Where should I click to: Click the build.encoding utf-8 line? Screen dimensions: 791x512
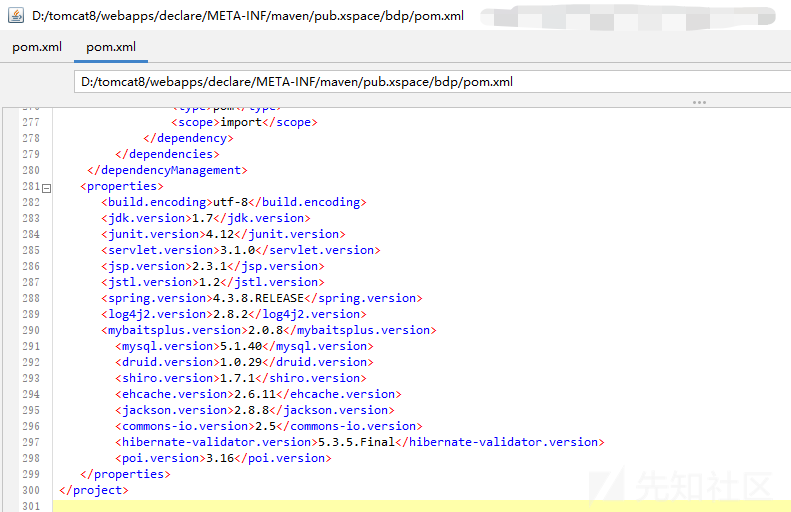click(x=230, y=202)
